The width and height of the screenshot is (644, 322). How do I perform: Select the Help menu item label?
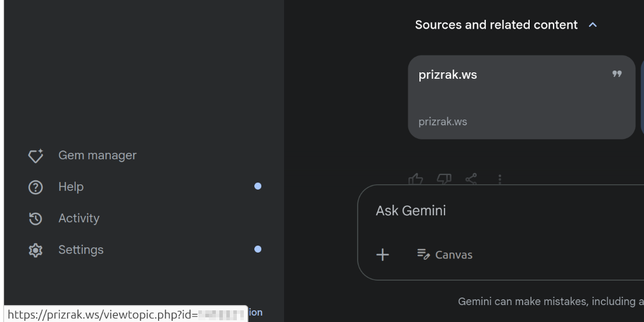coord(71,187)
